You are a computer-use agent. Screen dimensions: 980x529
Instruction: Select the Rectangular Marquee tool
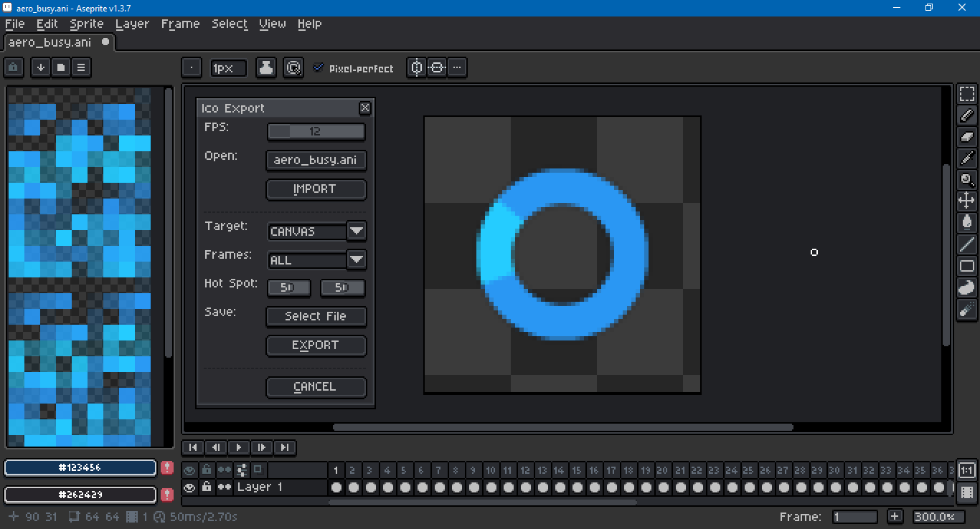(x=967, y=95)
